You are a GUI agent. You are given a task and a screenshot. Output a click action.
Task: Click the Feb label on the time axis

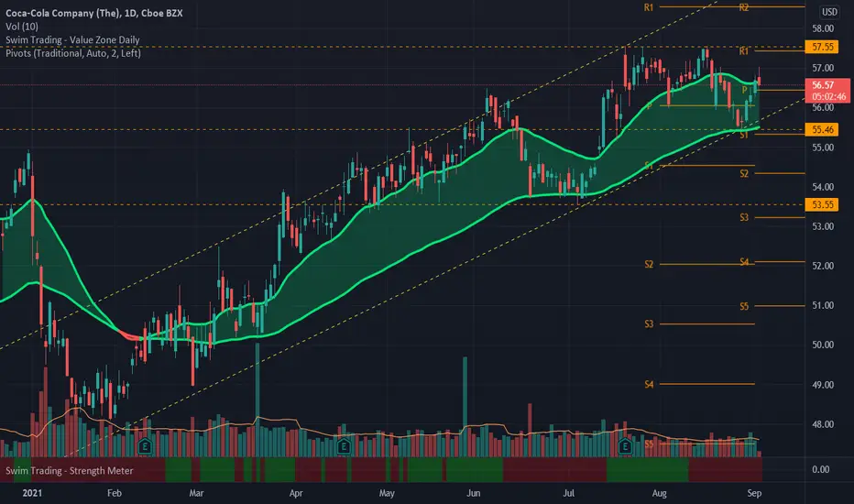(115, 493)
